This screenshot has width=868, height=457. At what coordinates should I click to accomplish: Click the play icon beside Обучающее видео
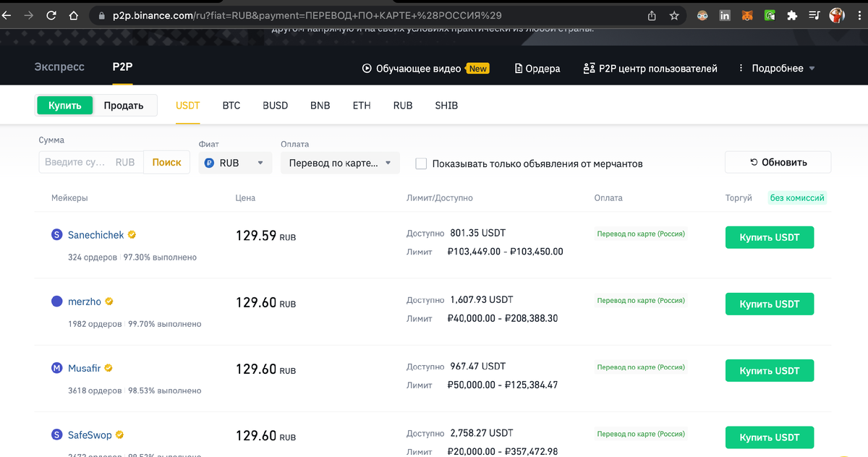click(x=367, y=68)
